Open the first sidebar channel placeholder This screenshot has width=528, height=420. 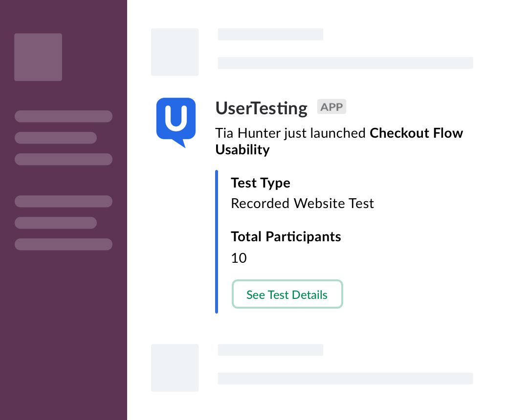click(x=63, y=116)
